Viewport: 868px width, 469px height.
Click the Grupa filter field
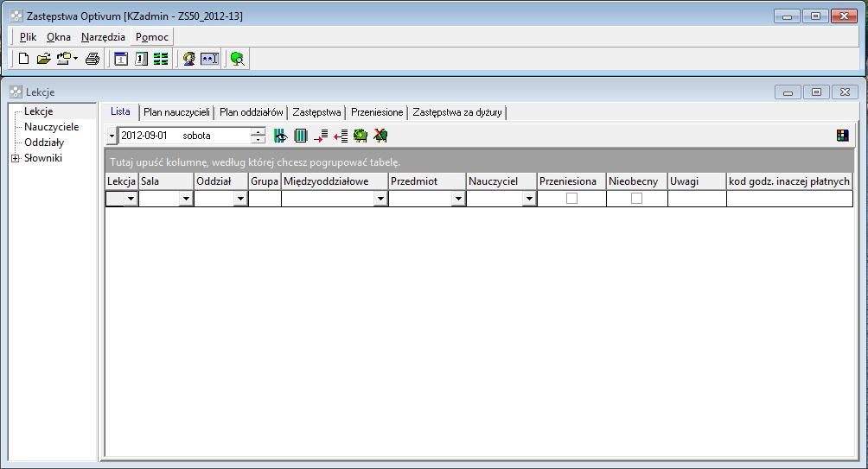(265, 199)
